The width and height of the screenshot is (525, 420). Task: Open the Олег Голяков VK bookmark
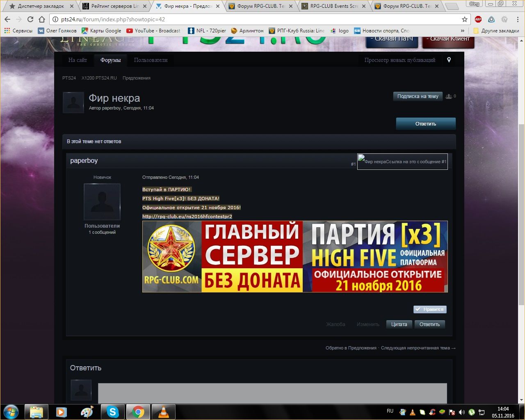57,31
